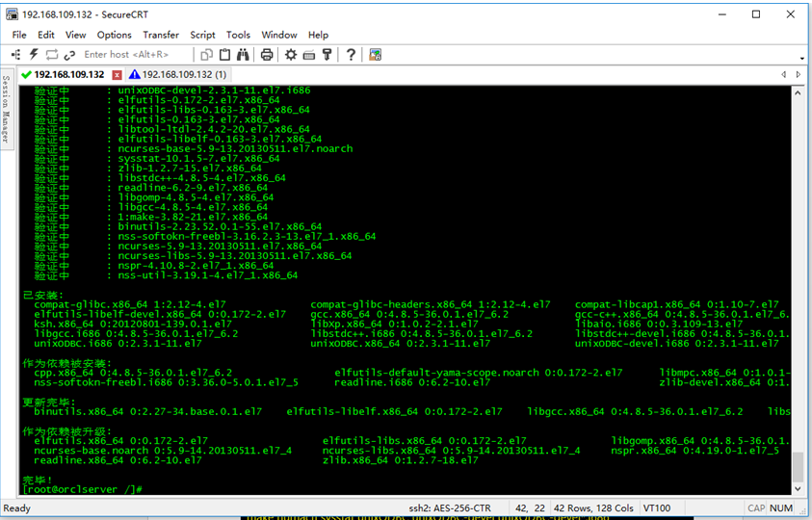
Task: Click the nss-util-3.19.1-4 line
Action: [x=208, y=275]
